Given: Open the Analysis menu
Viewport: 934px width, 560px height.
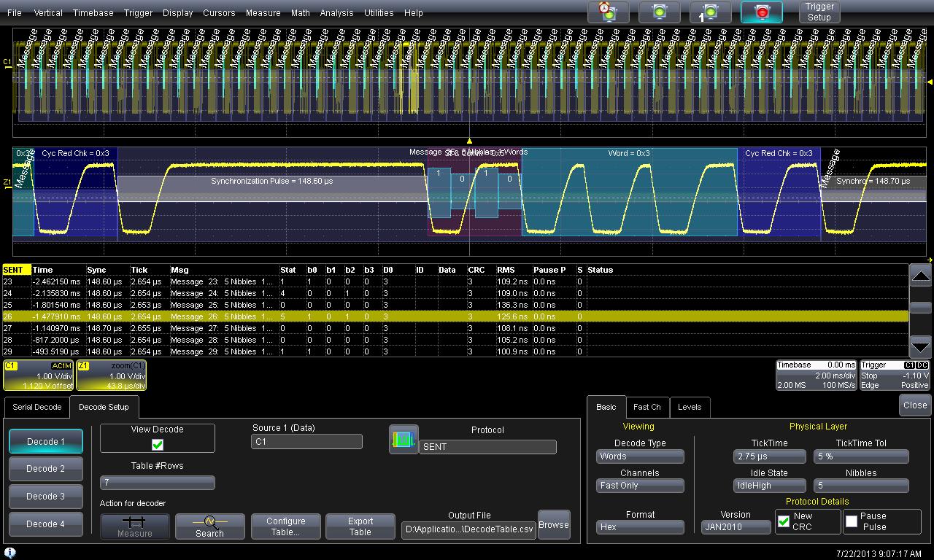Looking at the screenshot, I should tap(336, 12).
